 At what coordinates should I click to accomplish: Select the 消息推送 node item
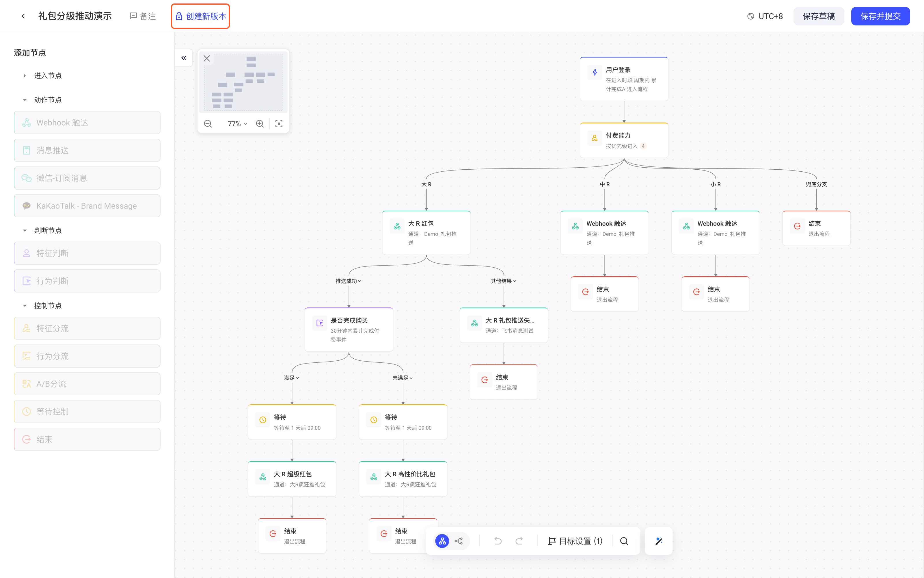[87, 150]
